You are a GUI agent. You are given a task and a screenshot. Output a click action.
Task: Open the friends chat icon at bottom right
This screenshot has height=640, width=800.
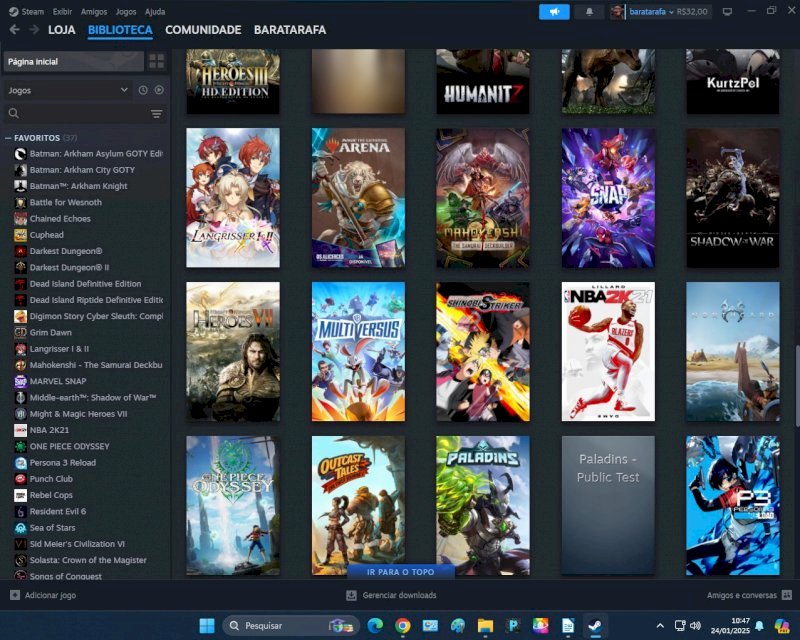coord(787,595)
